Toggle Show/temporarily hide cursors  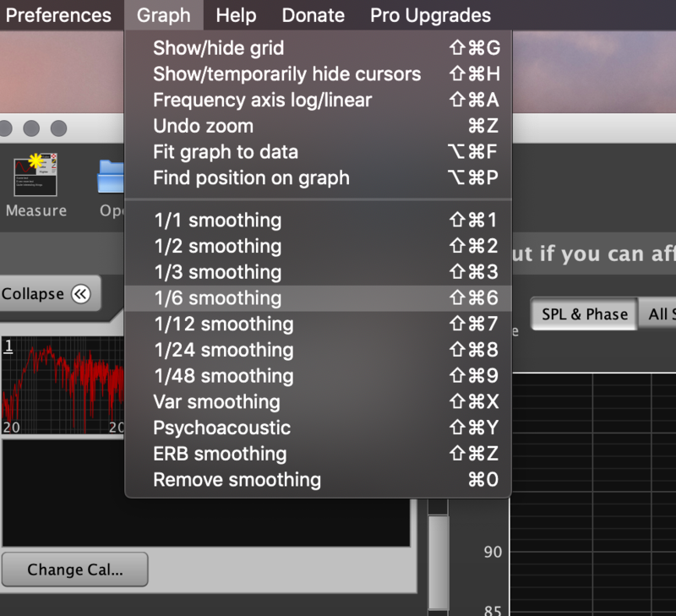(x=286, y=74)
